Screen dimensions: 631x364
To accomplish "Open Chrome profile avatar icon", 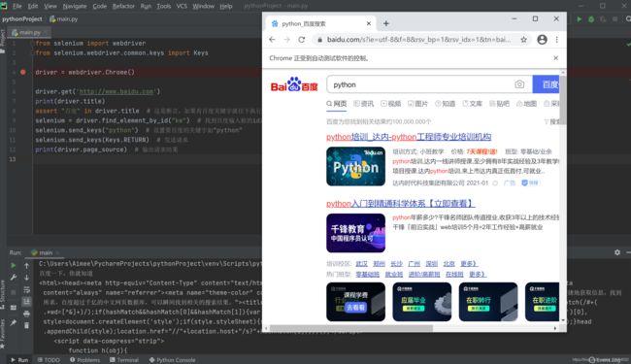I will (542, 40).
